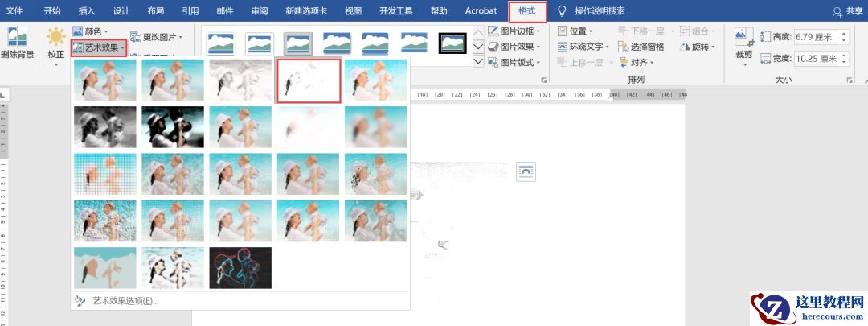
Task: Open the Picture Layout (图片版式) menu
Action: (514, 63)
